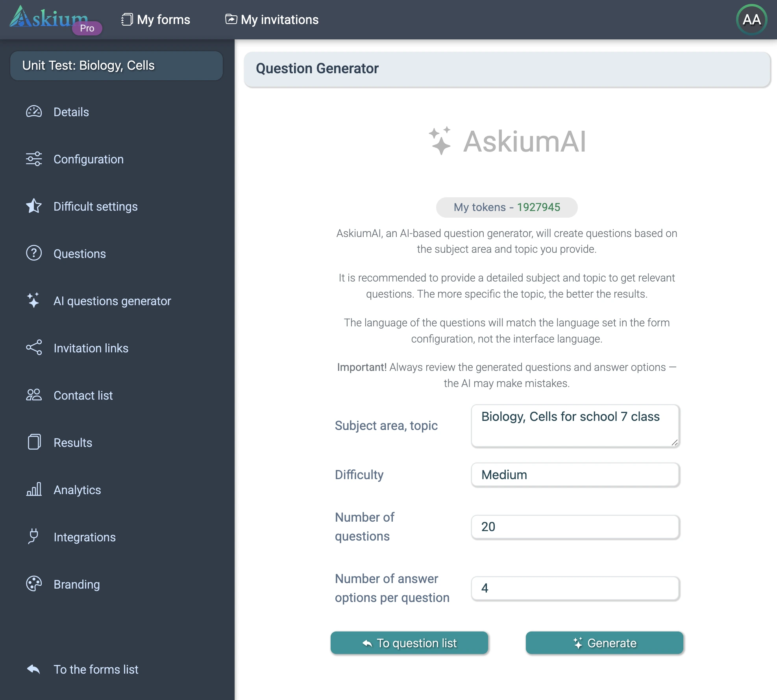
Task: Click the Subject area, topic text field
Action: click(575, 426)
